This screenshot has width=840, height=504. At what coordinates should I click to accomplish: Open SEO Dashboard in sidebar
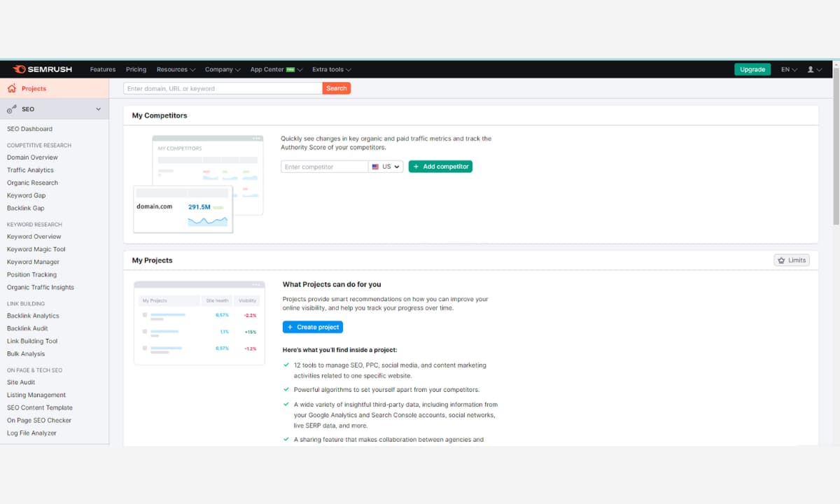coord(29,129)
